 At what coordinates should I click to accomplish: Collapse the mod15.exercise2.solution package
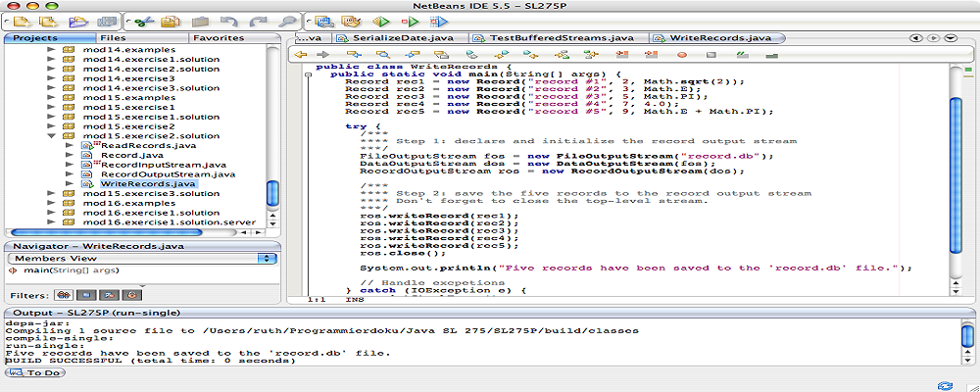coord(52,135)
